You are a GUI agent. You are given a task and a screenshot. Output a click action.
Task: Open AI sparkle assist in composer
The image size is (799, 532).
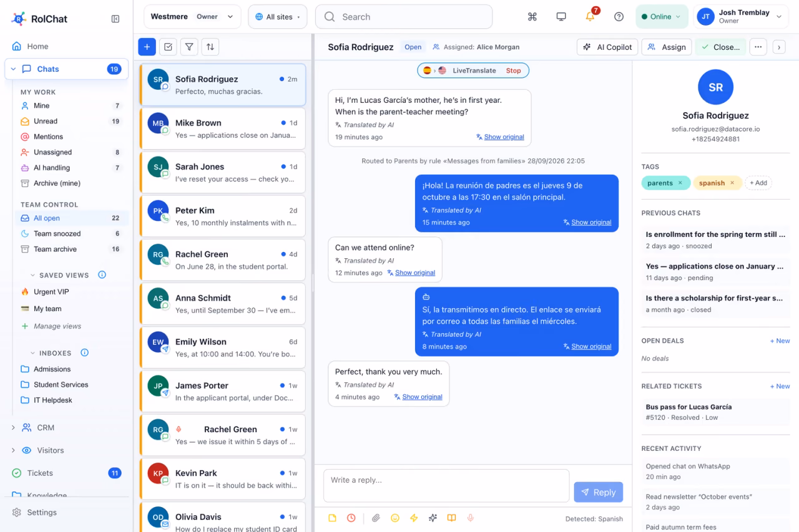click(433, 518)
